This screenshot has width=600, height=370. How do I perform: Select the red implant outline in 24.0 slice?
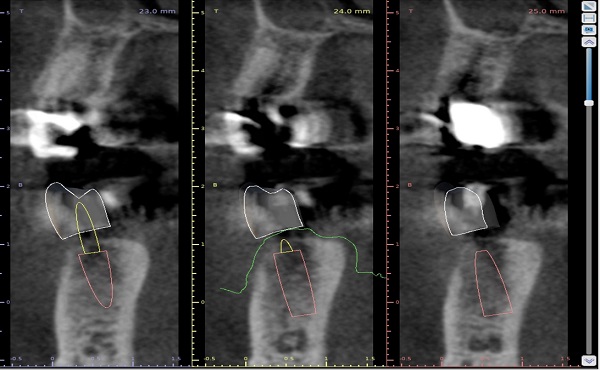click(x=295, y=284)
